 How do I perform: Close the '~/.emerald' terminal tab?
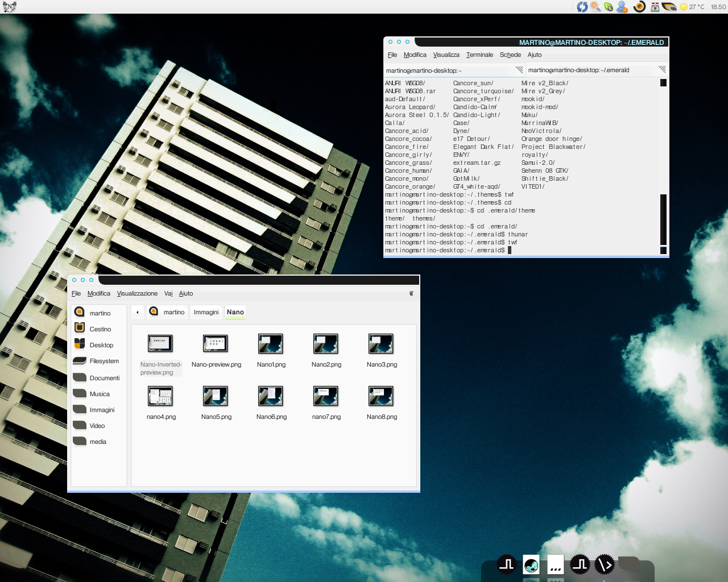662,69
